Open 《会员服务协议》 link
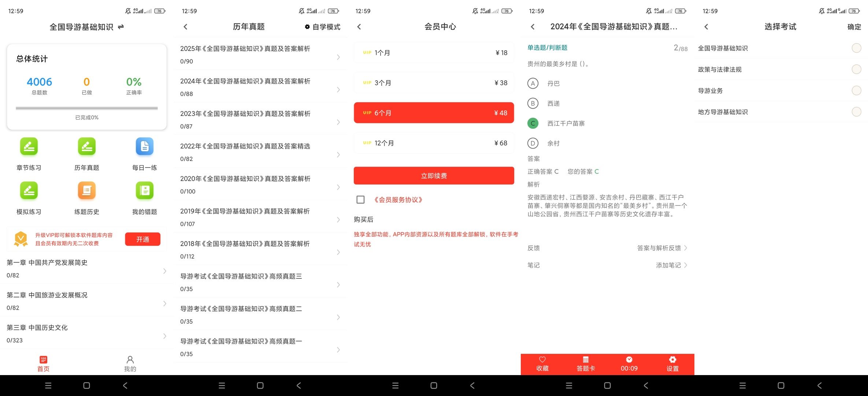 point(398,199)
